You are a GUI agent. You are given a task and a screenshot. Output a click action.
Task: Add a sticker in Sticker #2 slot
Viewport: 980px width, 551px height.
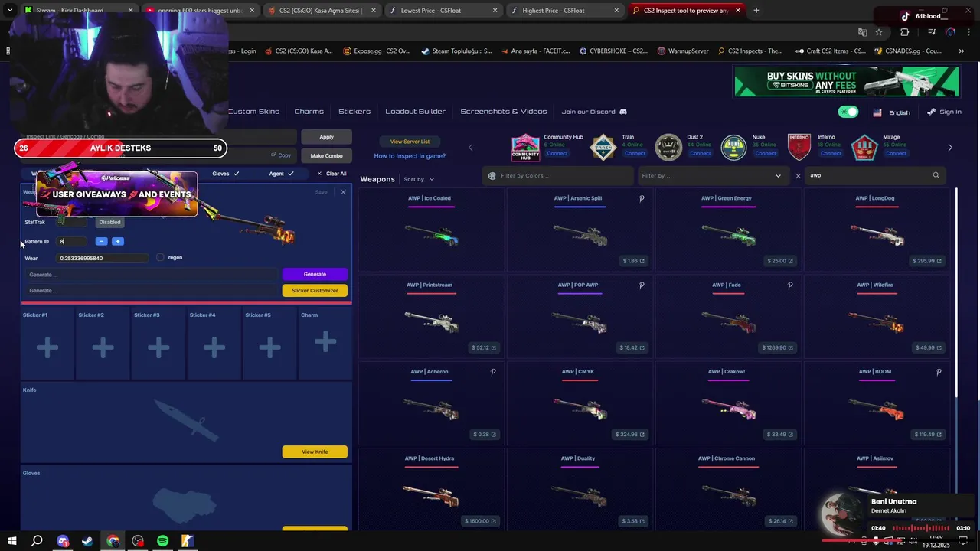[x=103, y=348]
